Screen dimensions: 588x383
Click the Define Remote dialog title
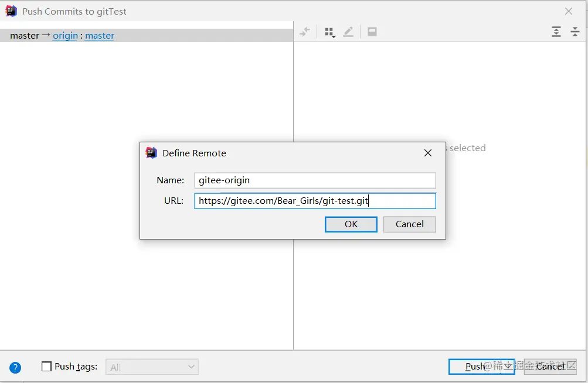[x=194, y=153]
